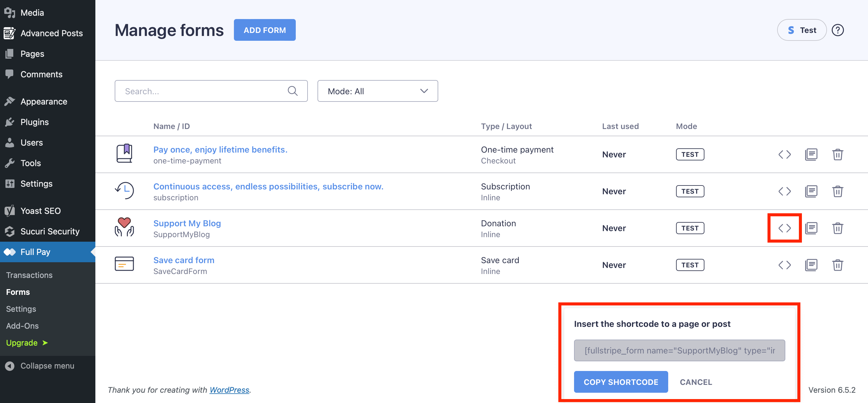The image size is (868, 403).
Task: Click shortcode icon for the one-time-payment form
Action: click(784, 154)
